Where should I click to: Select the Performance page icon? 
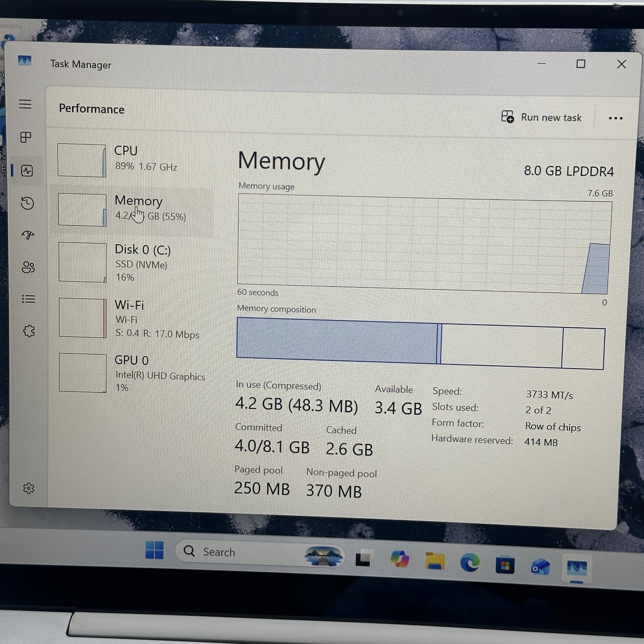click(x=27, y=171)
